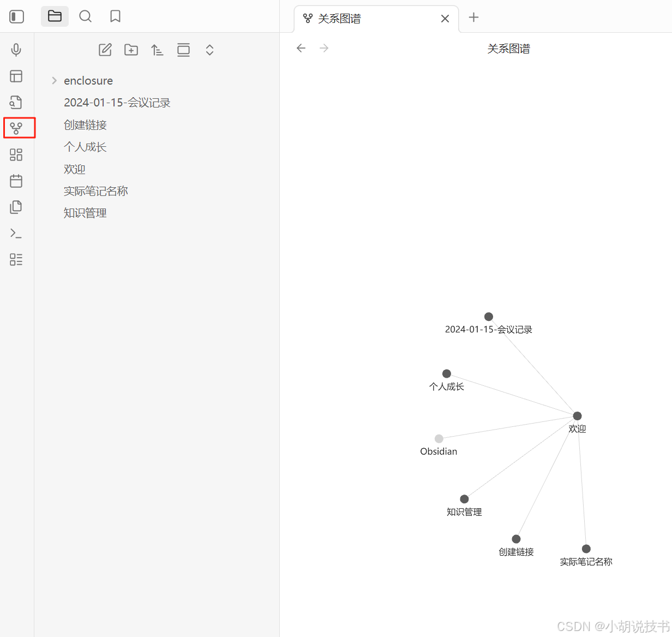672x637 pixels.
Task: Click the 个人成长 graph node
Action: click(447, 373)
